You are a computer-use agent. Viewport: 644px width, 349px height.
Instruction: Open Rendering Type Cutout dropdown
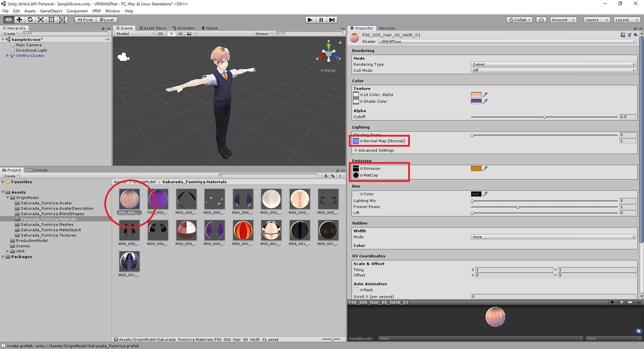tap(554, 64)
